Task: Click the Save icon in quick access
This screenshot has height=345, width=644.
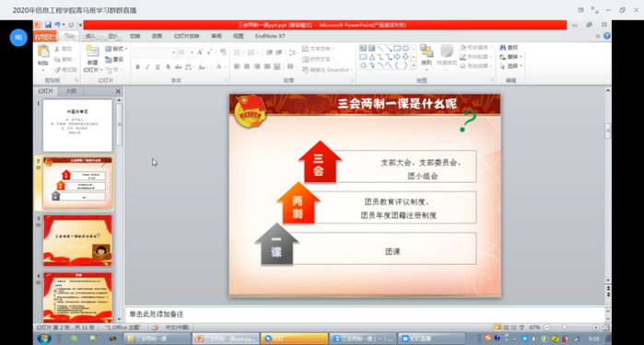Action: tap(48, 25)
